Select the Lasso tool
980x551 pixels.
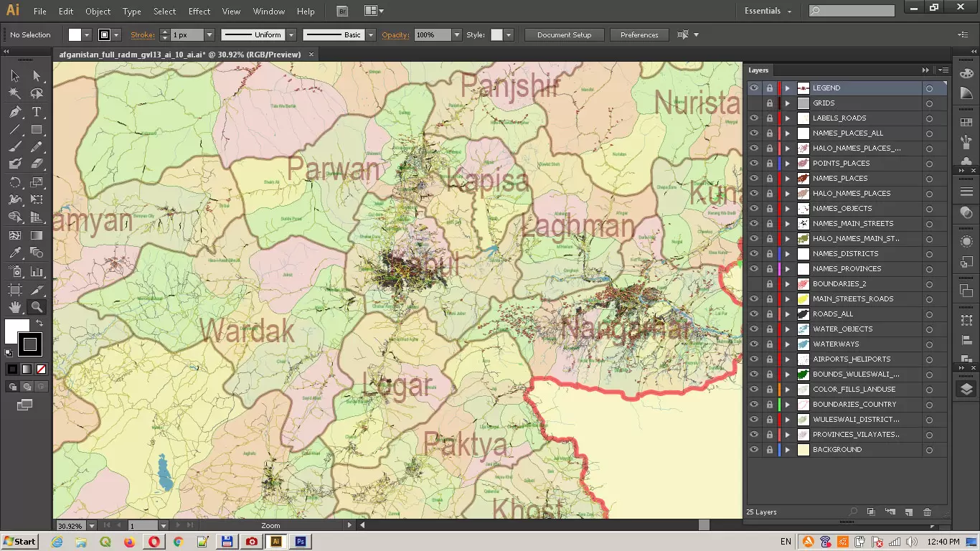click(x=37, y=94)
